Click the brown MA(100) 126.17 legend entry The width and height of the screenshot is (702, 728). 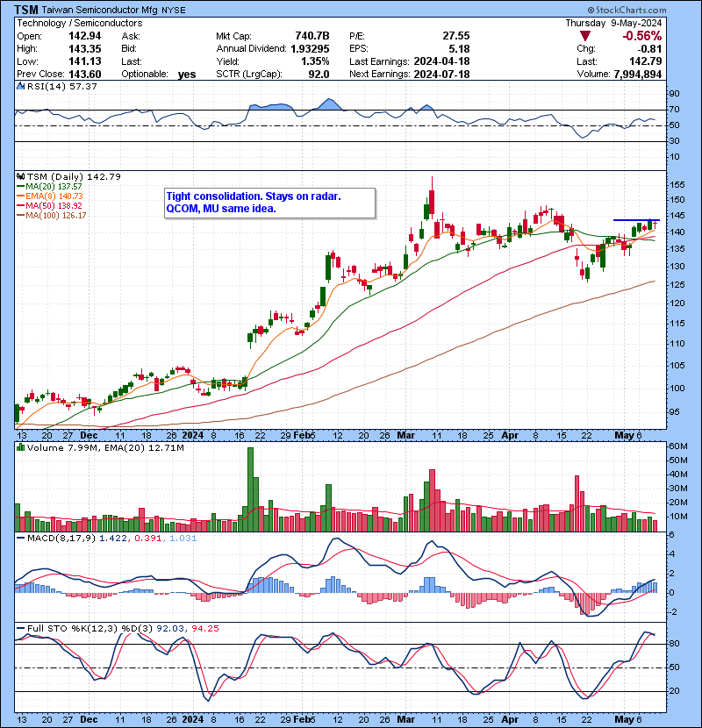pos(52,216)
